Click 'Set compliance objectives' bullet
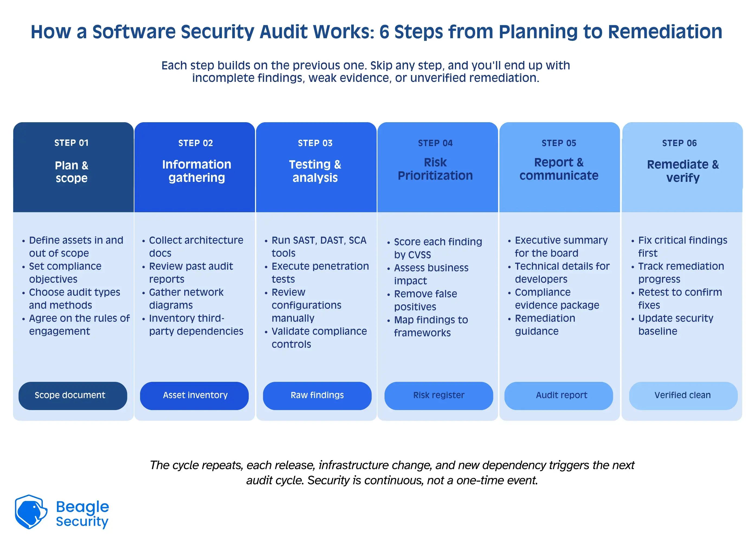Screen dimensions: 756x542 65,273
